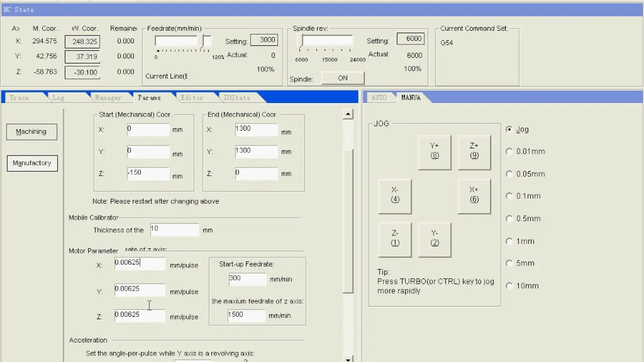Image resolution: width=644 pixels, height=362 pixels.
Task: Click the Machining parameters button
Action: 31,131
